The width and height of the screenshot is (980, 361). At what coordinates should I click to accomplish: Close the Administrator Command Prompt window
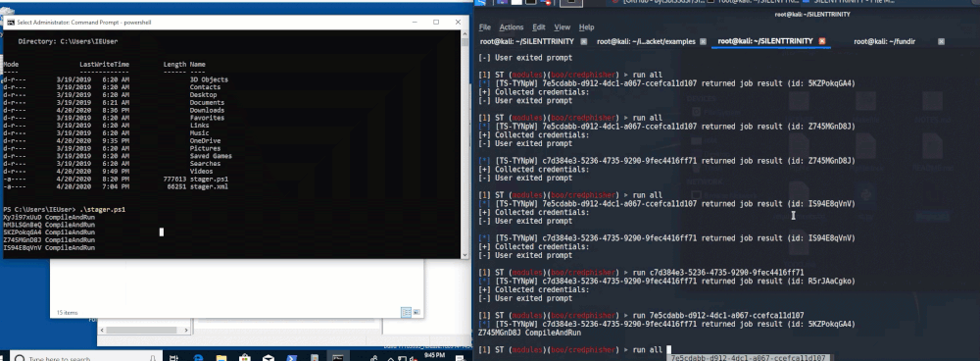[458, 22]
